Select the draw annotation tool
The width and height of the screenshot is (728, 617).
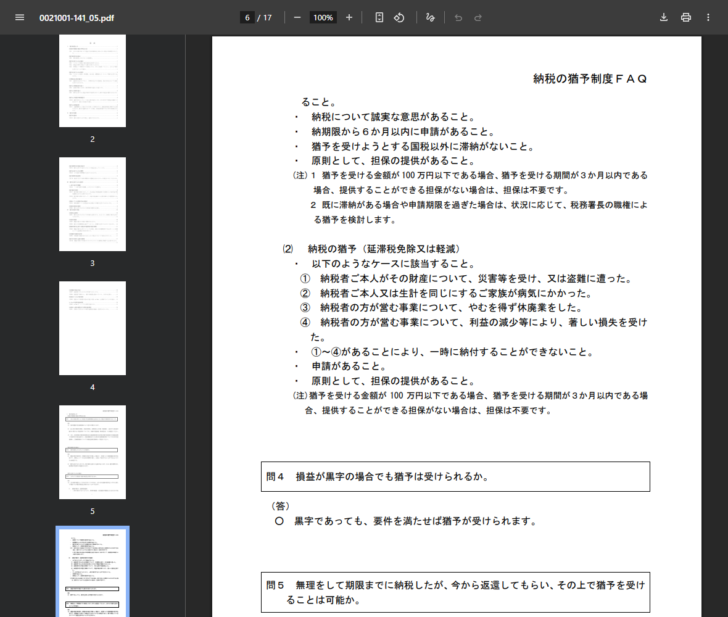[x=430, y=18]
